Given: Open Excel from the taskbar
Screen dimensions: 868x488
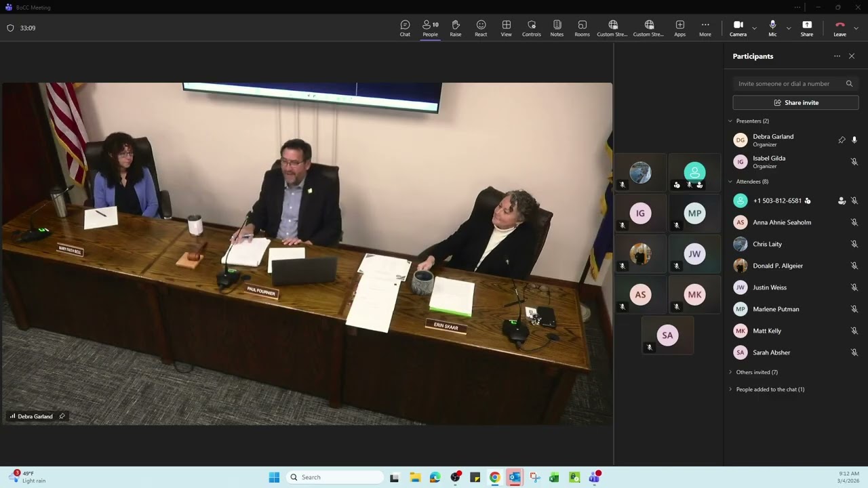Looking at the screenshot, I should coord(554,477).
